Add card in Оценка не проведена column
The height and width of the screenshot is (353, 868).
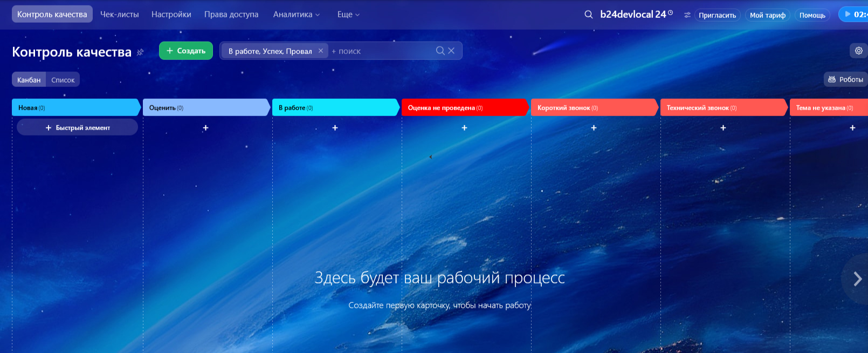464,128
